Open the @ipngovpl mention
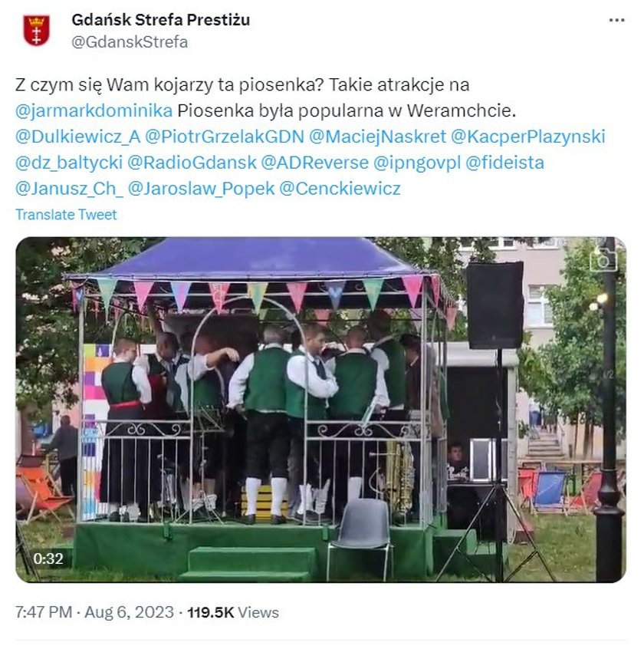The width and height of the screenshot is (644, 649). pyautogui.click(x=417, y=163)
